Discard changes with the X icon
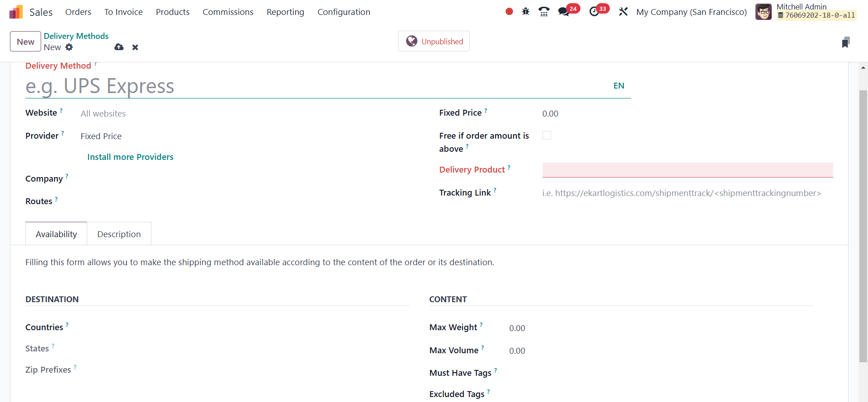 [x=135, y=47]
